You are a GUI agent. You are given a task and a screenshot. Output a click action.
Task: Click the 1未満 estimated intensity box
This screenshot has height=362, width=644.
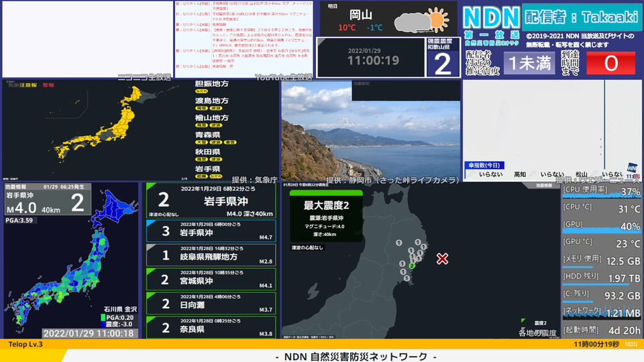[529, 63]
